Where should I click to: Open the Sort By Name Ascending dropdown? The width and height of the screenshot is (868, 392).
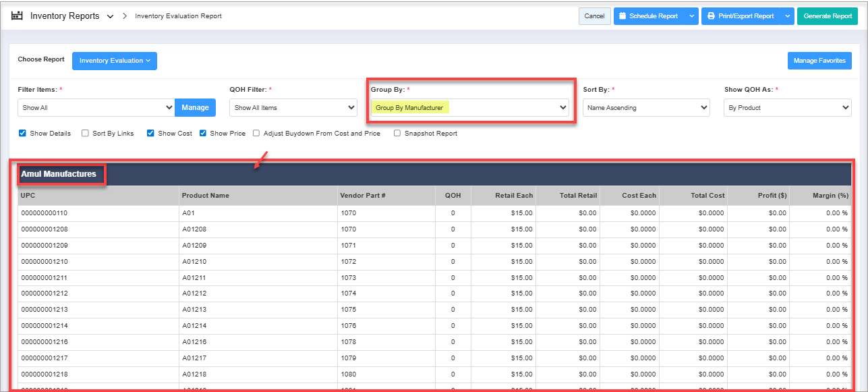click(646, 107)
